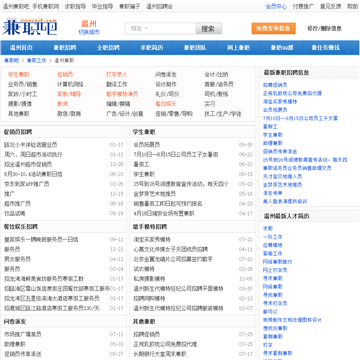Click the orange 免费发布信息 button
This screenshot has width=360, height=360.
[273, 28]
